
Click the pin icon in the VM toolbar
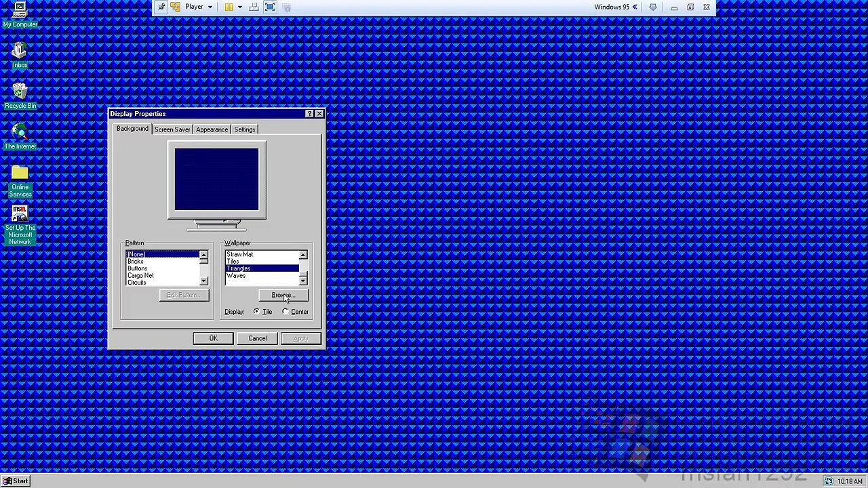tap(161, 7)
